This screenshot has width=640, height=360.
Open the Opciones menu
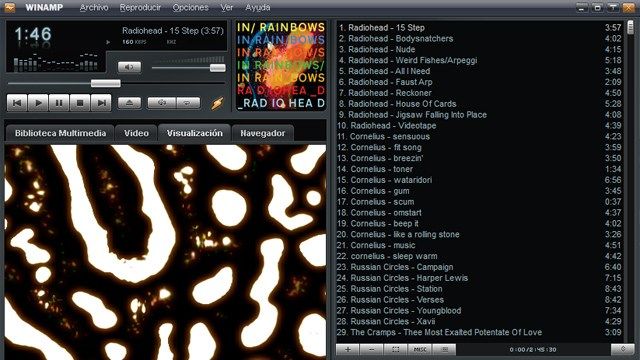tap(190, 7)
